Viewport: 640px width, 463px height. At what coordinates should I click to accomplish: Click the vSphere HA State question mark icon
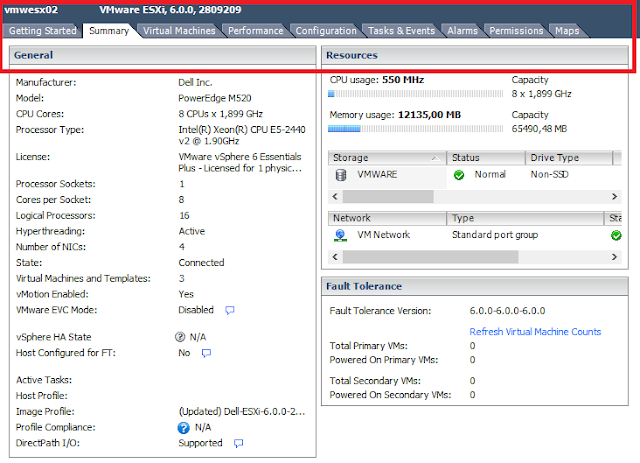pyautogui.click(x=180, y=337)
